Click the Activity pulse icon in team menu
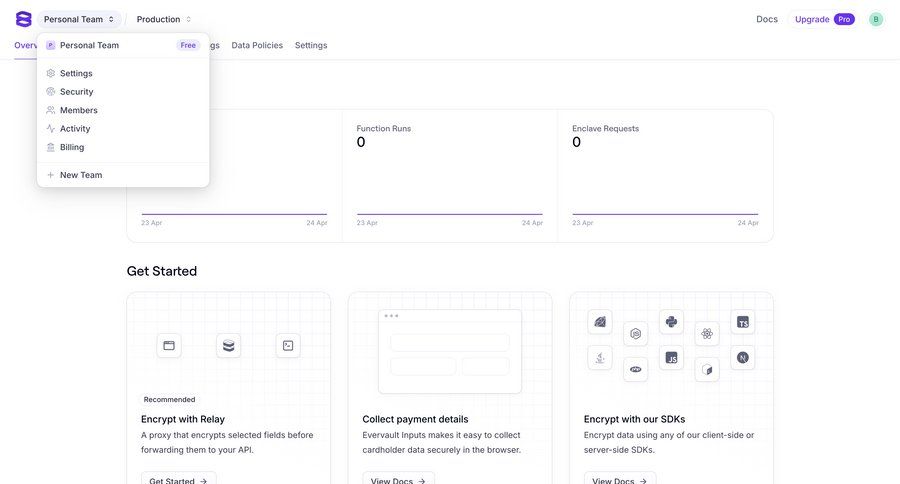The image size is (900, 484). pyautogui.click(x=51, y=129)
